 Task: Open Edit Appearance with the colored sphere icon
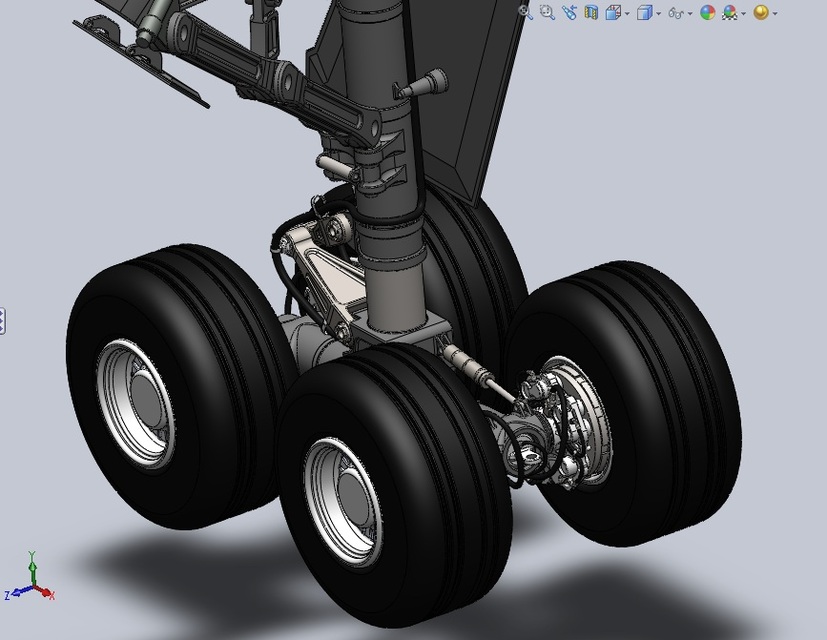(x=706, y=11)
